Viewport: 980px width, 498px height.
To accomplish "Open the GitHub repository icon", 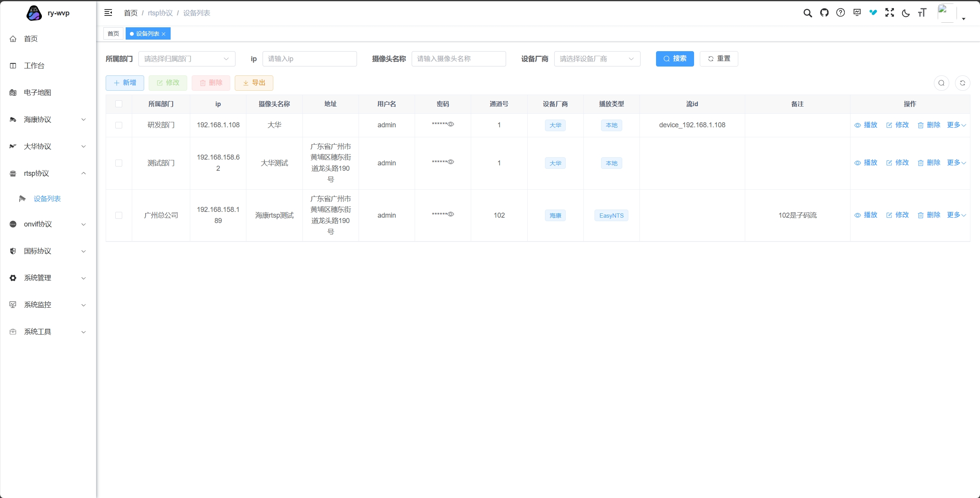I will coord(824,13).
